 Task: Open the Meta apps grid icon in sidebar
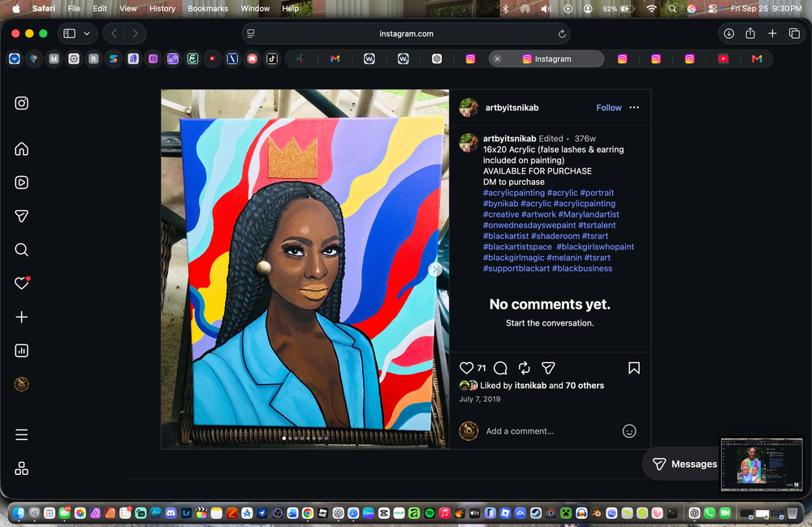click(22, 469)
